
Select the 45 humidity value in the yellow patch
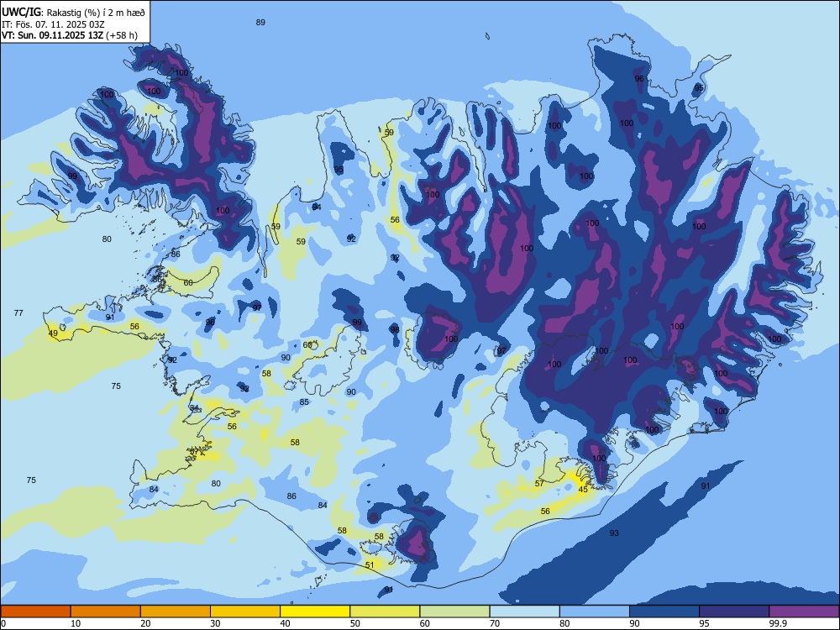tap(583, 489)
